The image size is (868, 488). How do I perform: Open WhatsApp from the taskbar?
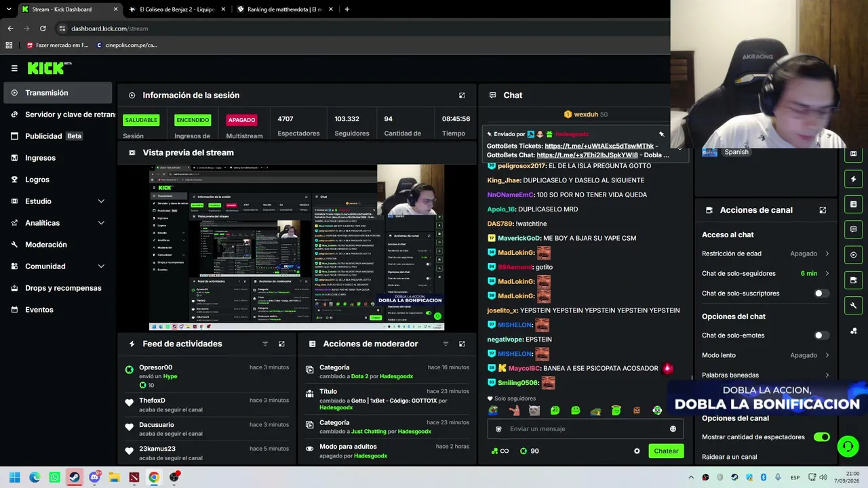(x=55, y=477)
